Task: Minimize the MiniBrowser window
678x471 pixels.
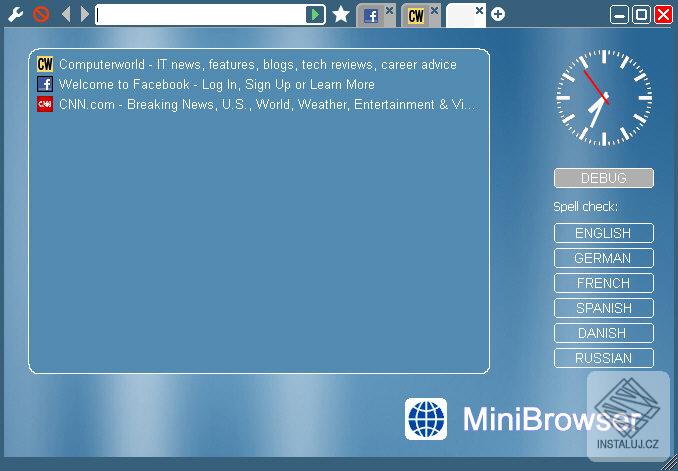Action: (619, 15)
